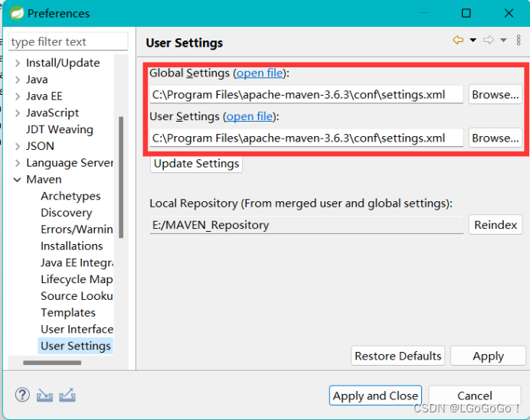Screen dimensions: 530x420
Task: Click the export preferences icon
Action: tap(67, 396)
